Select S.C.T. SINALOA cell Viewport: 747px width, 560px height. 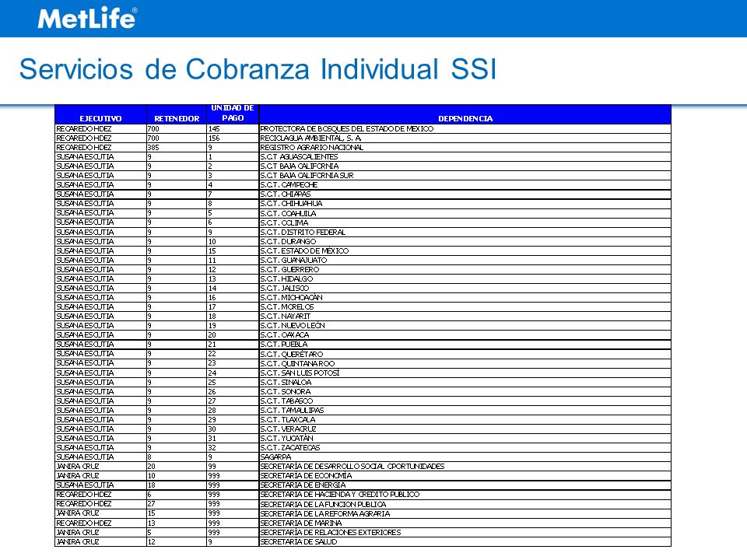465,382
